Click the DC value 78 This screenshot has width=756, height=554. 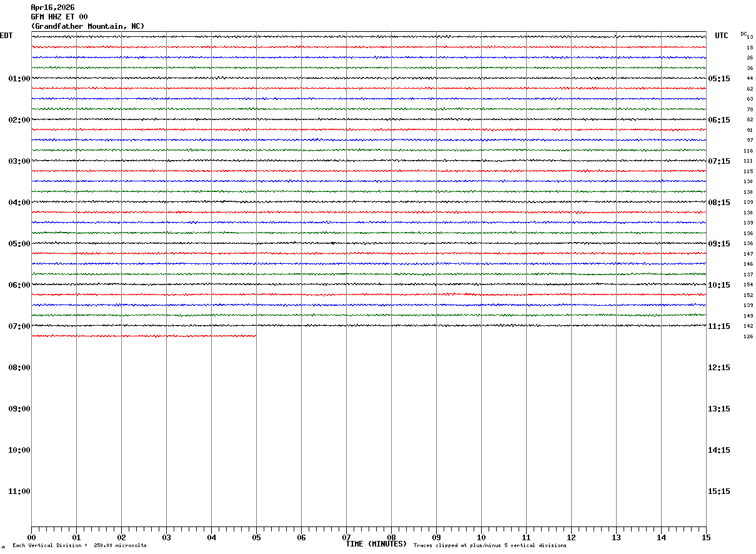[x=750, y=109]
